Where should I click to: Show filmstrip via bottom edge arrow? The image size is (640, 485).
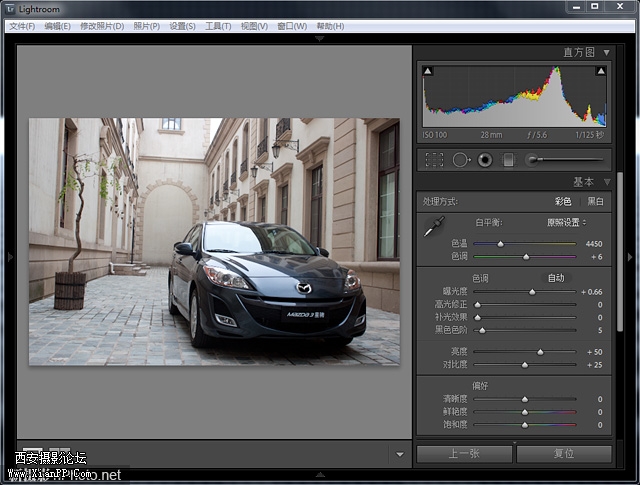320,474
